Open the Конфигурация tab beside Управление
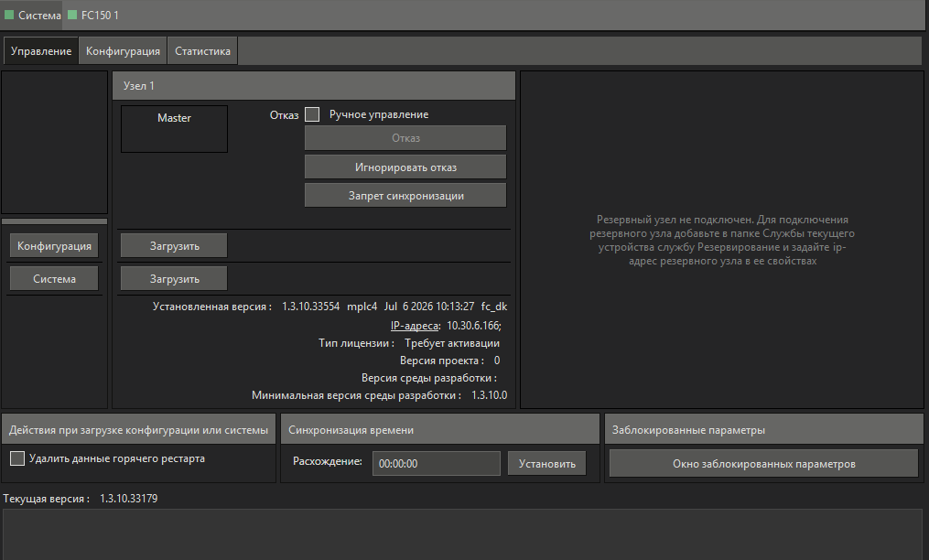 pyautogui.click(x=123, y=51)
